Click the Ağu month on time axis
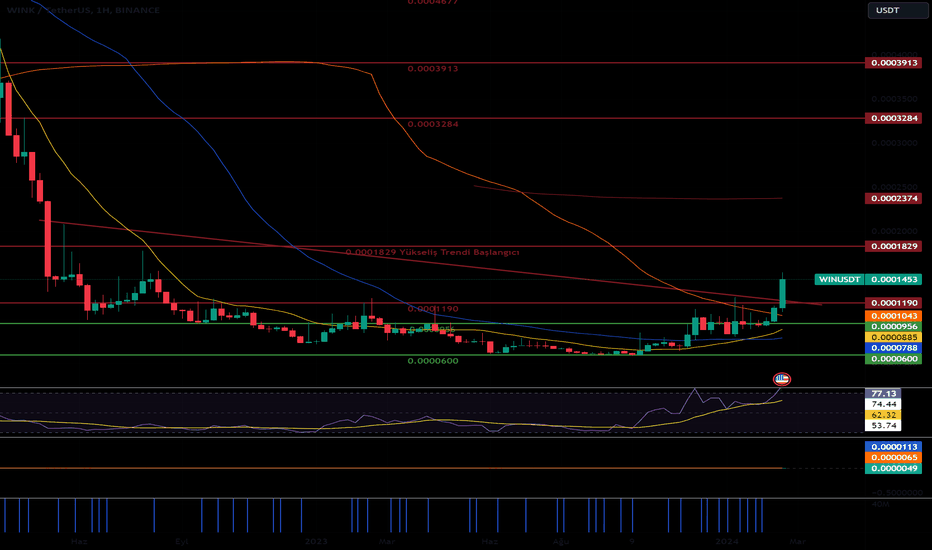 pyautogui.click(x=561, y=541)
